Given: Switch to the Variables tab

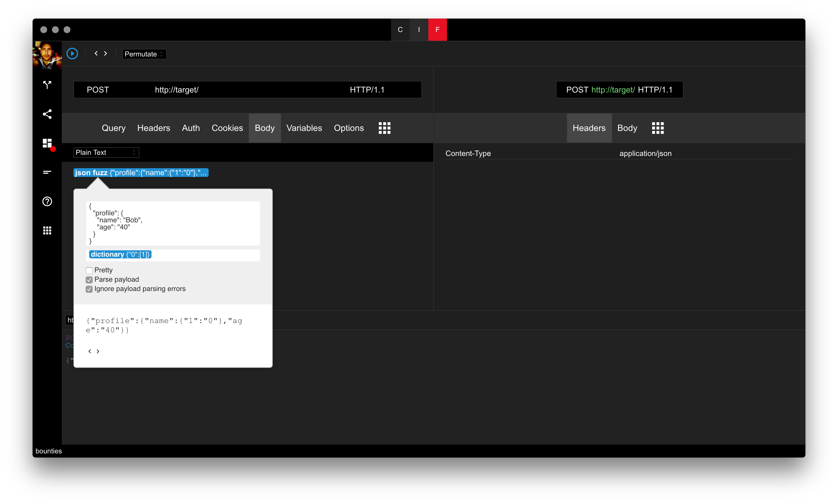Looking at the screenshot, I should tap(304, 128).
